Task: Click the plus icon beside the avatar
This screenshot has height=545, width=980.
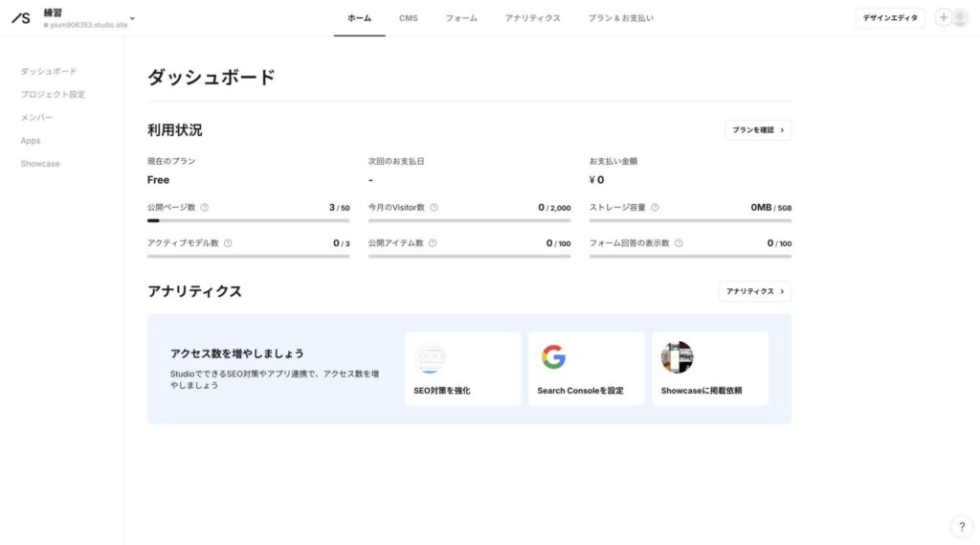Action: coord(943,18)
